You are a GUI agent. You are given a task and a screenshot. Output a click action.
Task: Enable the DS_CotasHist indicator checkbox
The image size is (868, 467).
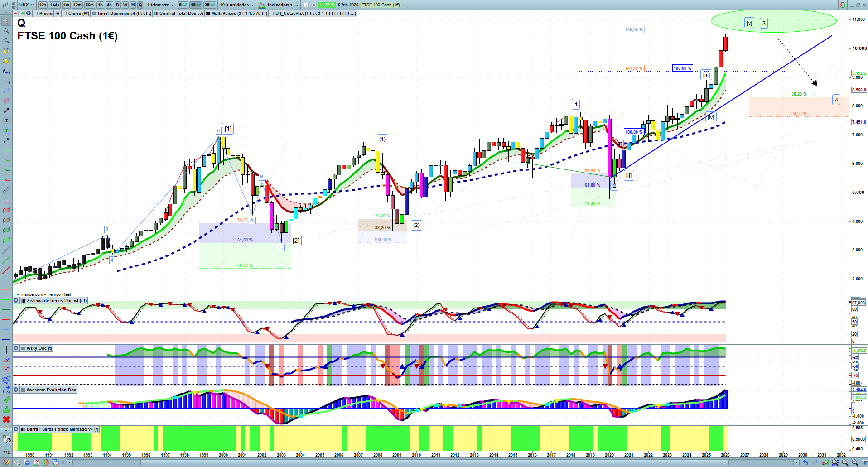272,14
